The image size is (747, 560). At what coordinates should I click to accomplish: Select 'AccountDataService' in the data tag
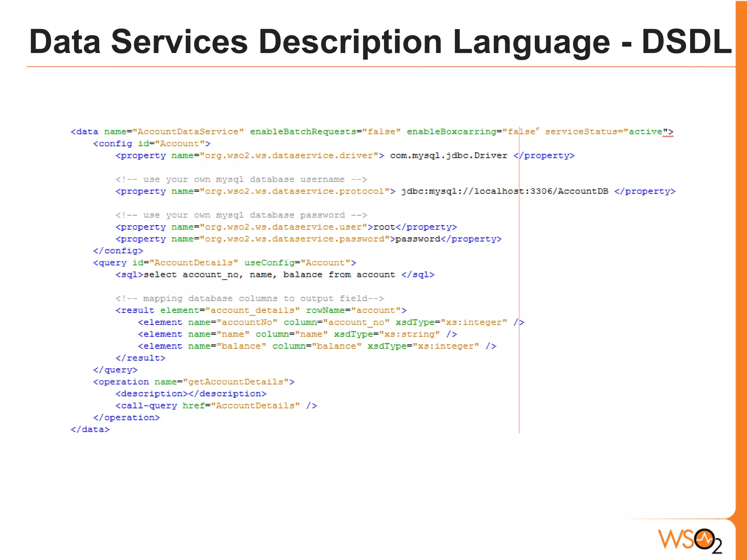click(188, 132)
